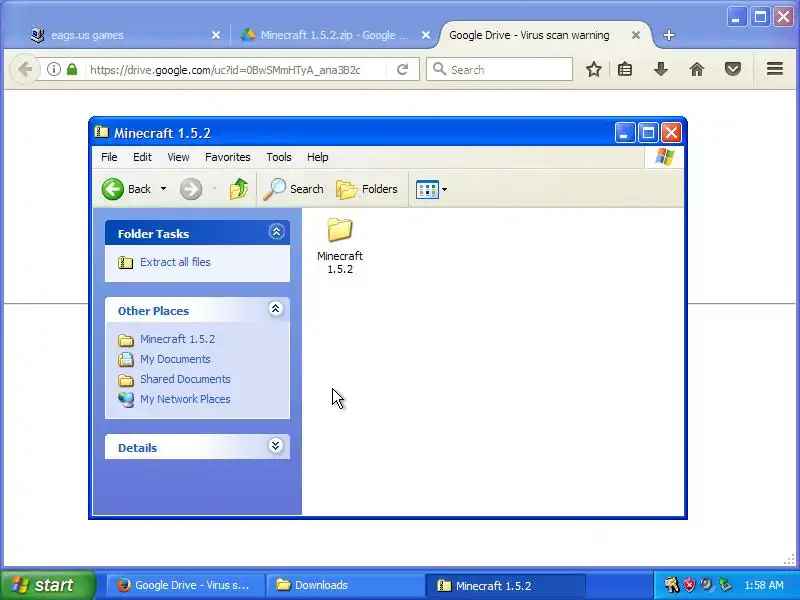This screenshot has height=600, width=800.
Task: Click the site information icon
Action: click(54, 69)
